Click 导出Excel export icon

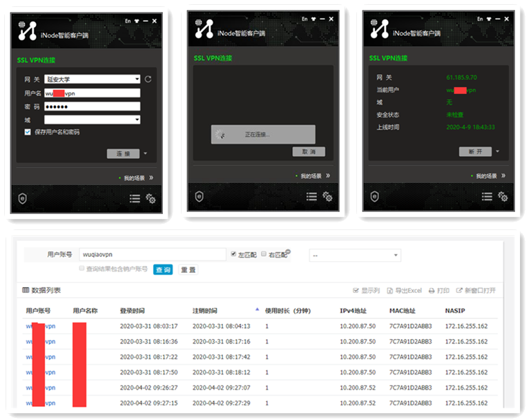389,291
